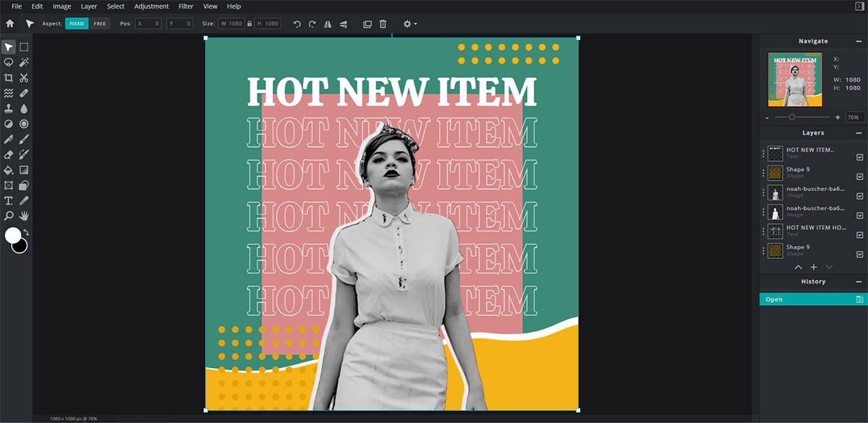Open the Filter menu

(186, 7)
